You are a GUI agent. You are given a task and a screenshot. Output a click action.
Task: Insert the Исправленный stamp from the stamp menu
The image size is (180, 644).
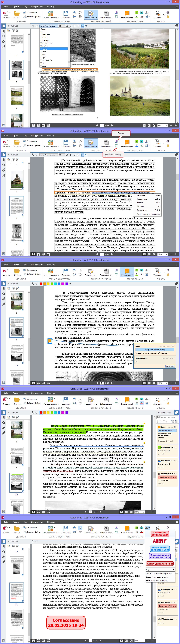[160, 549]
